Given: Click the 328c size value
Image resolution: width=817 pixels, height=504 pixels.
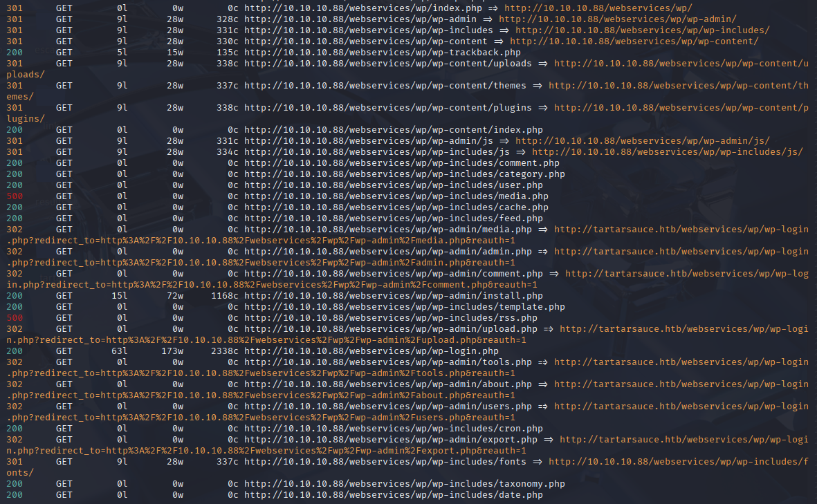Looking at the screenshot, I should [227, 19].
